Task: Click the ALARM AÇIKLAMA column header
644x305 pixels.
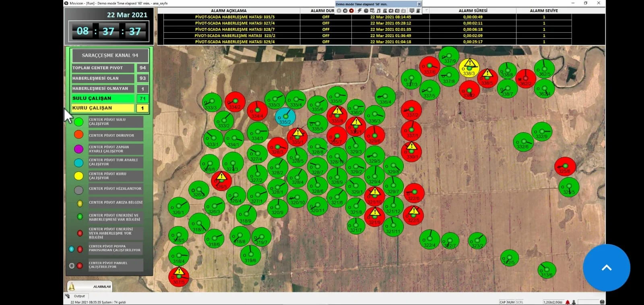Action: point(229,11)
